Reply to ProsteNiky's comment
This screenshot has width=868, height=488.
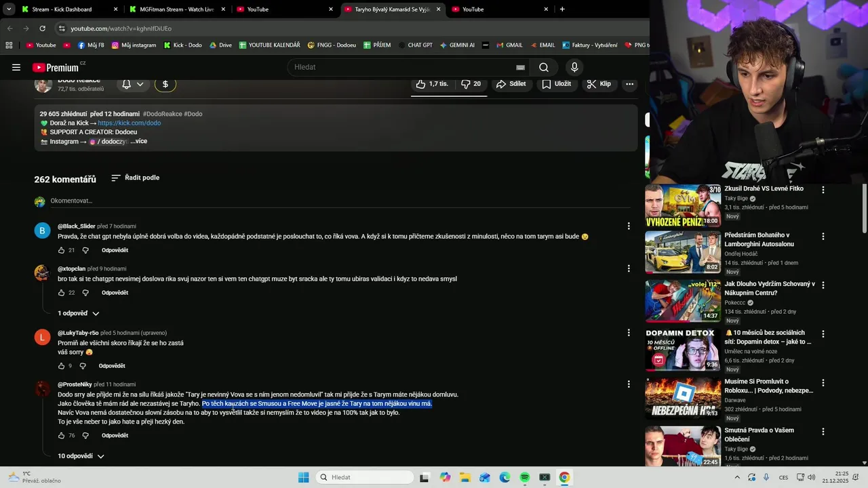[115, 436]
